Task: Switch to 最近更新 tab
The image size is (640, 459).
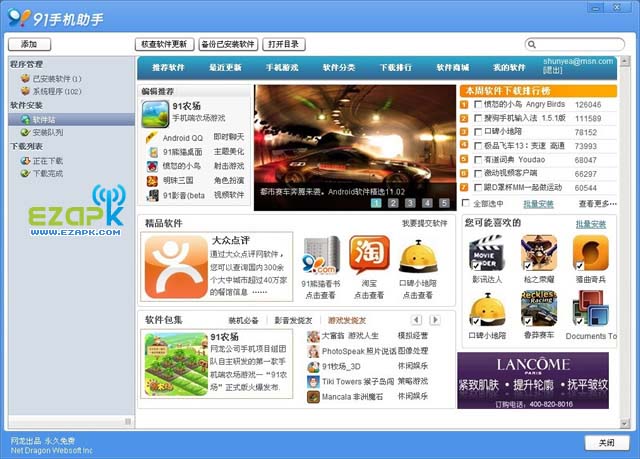Action: pyautogui.click(x=225, y=67)
